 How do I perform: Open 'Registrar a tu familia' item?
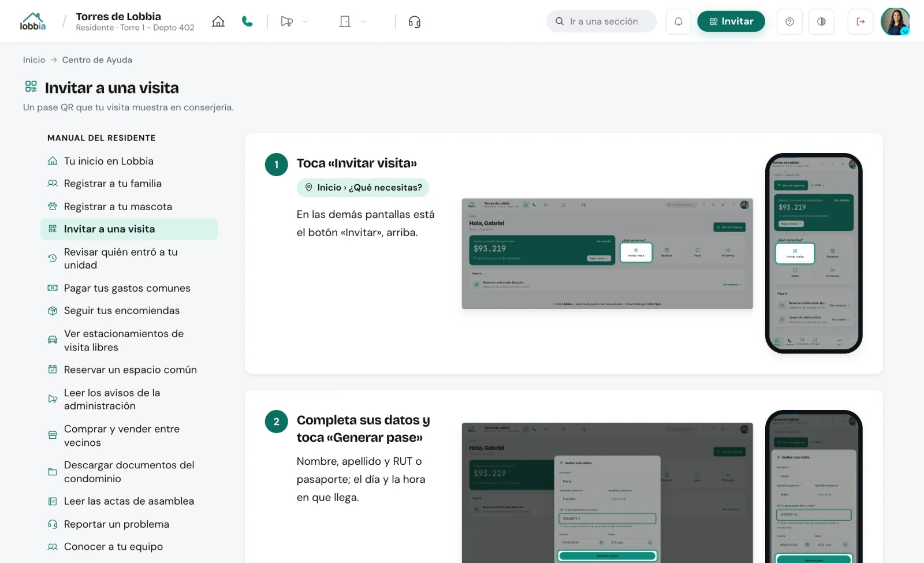[129, 184]
